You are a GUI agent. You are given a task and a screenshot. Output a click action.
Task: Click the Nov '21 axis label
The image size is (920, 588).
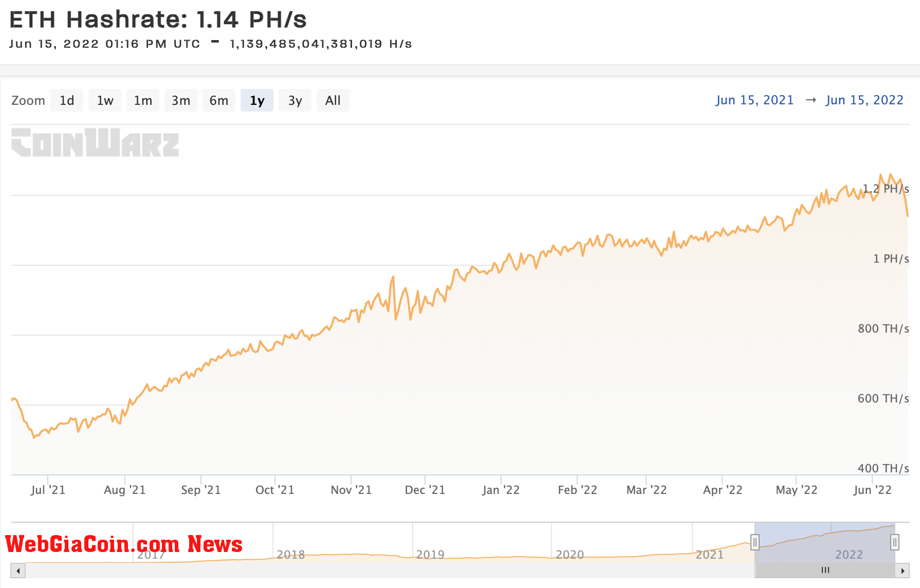coord(351,490)
